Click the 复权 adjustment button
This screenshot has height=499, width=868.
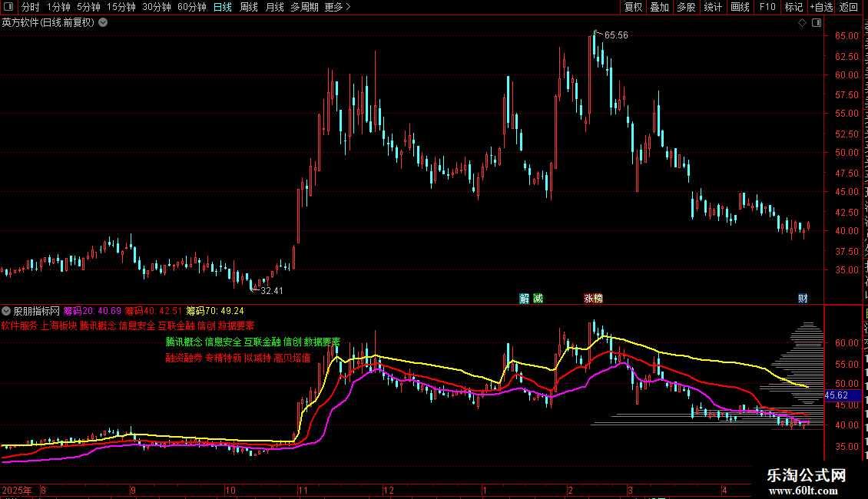tap(633, 7)
